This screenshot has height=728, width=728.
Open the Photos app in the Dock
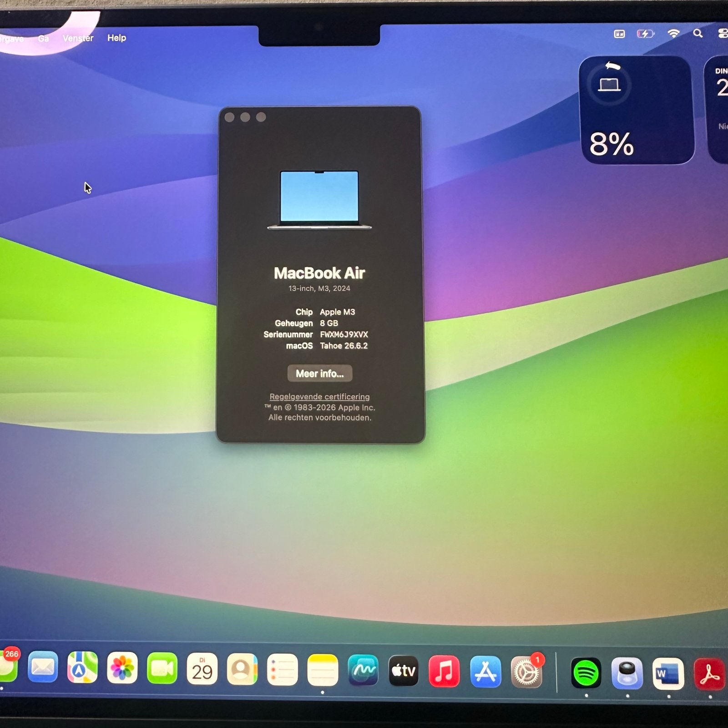click(x=122, y=668)
